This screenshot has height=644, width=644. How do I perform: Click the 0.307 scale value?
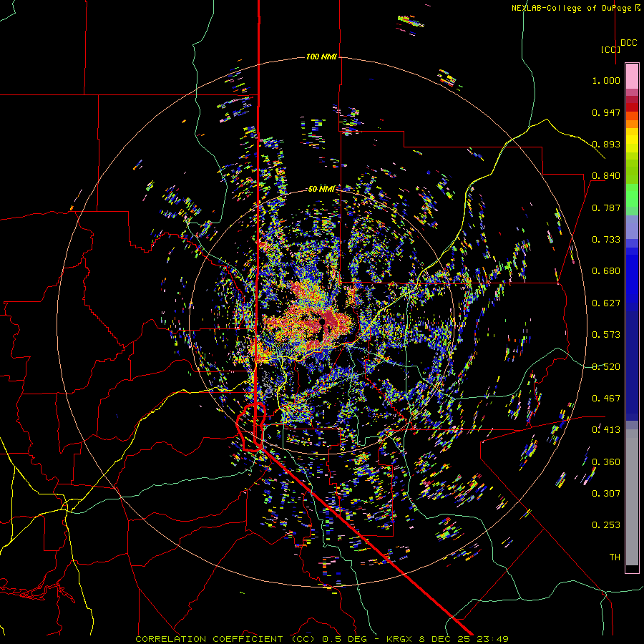[606, 494]
